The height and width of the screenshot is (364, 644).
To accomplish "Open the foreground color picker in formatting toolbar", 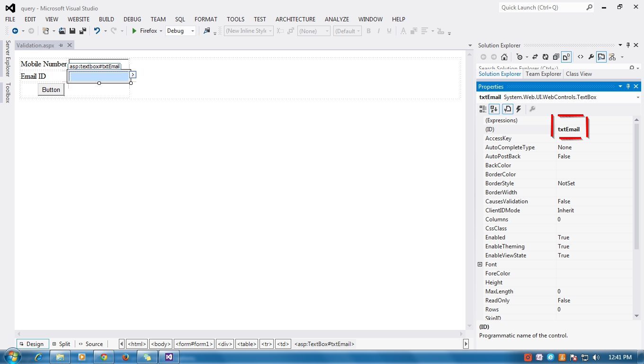I will [x=403, y=31].
